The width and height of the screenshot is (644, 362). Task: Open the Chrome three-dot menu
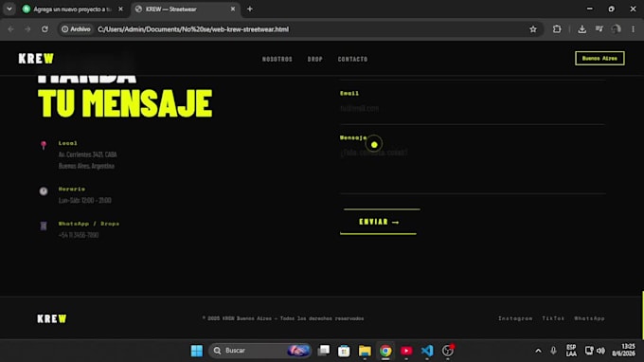633,29
